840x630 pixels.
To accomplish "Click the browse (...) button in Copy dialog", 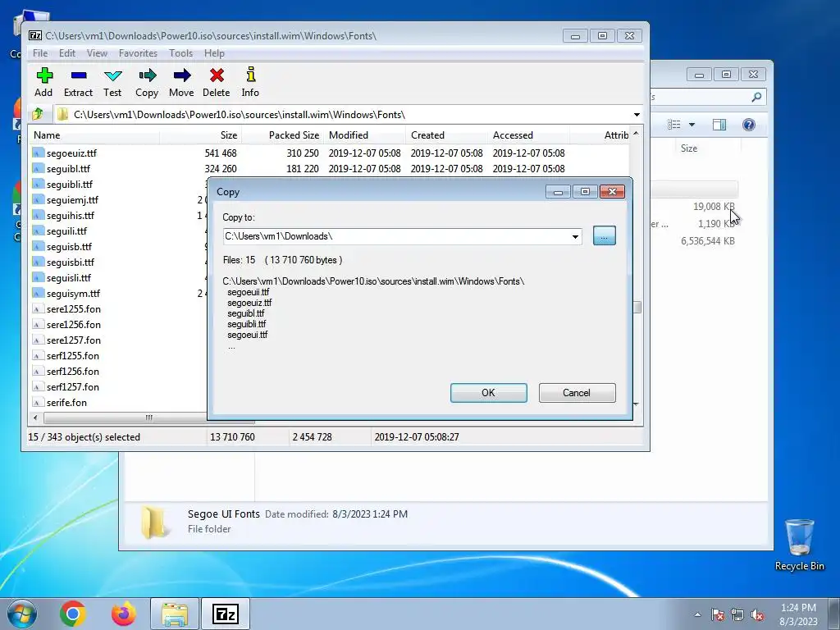I will pos(605,235).
